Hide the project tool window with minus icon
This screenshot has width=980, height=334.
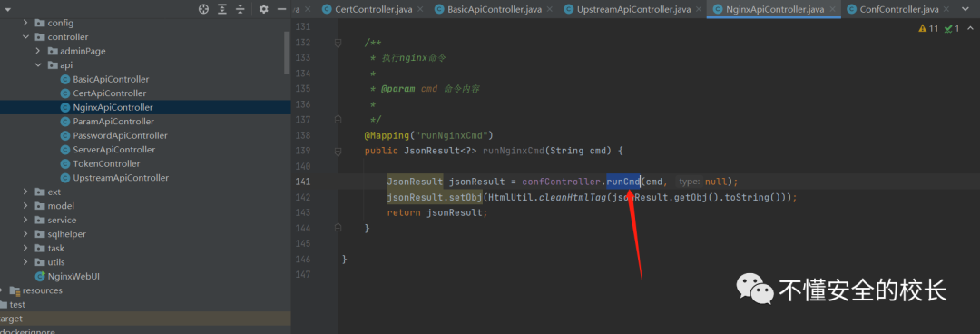click(282, 9)
